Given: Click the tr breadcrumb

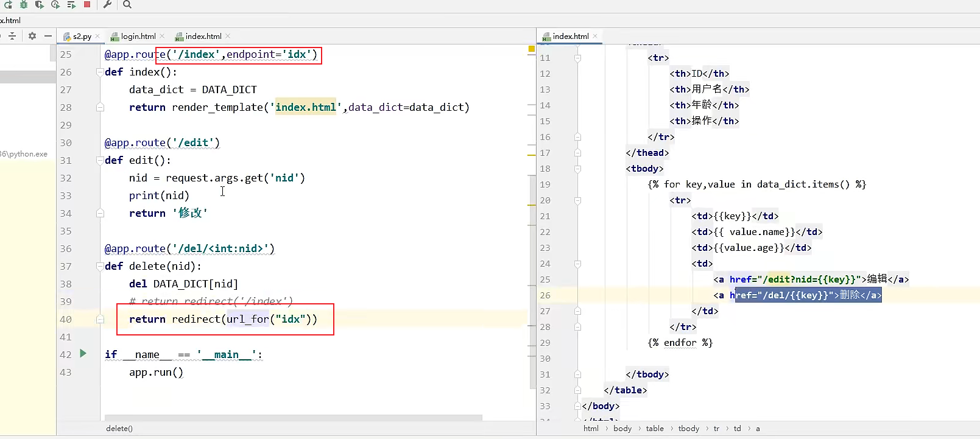Looking at the screenshot, I should pos(716,429).
